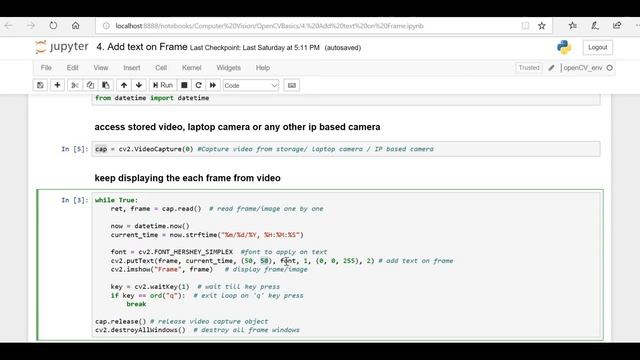
Task: Click the cap.read() code line
Action: (x=217, y=209)
